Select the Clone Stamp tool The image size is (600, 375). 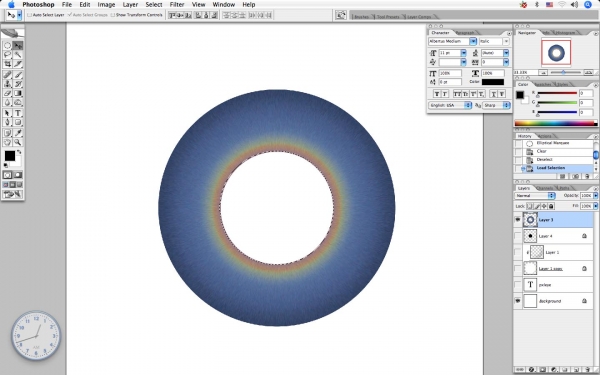click(x=7, y=84)
